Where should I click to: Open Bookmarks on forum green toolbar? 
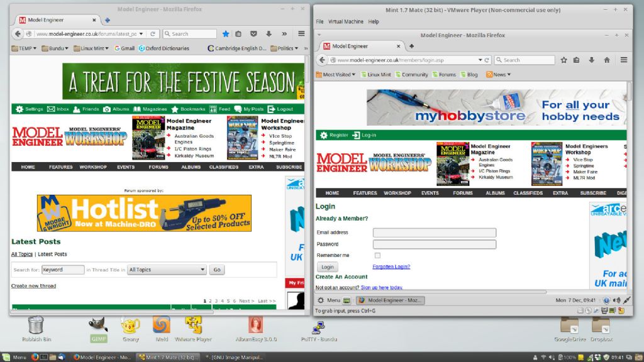click(x=188, y=109)
